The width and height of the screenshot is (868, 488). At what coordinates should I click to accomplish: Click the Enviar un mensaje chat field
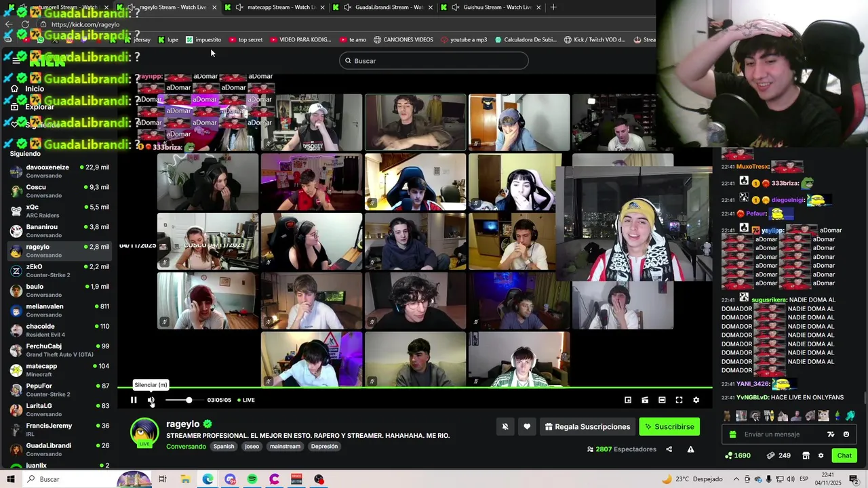780,434
